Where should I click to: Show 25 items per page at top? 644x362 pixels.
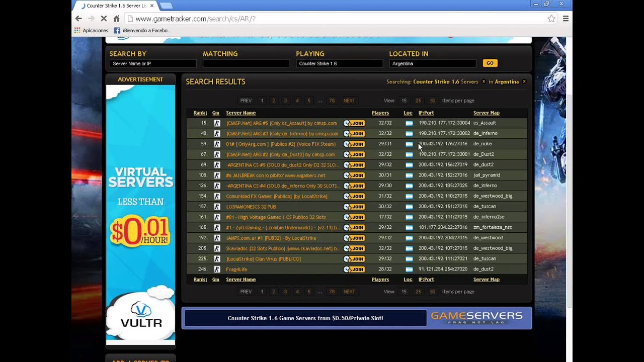pyautogui.click(x=418, y=101)
